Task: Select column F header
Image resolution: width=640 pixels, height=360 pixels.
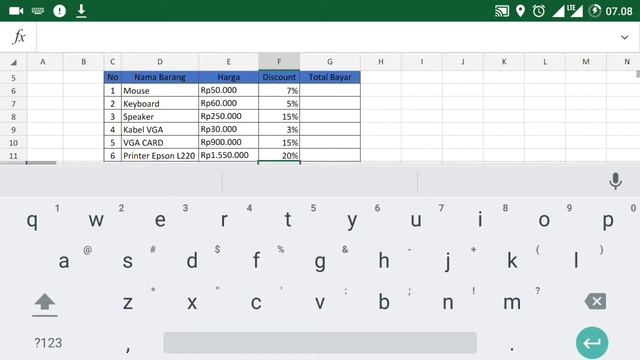Action: (x=279, y=62)
